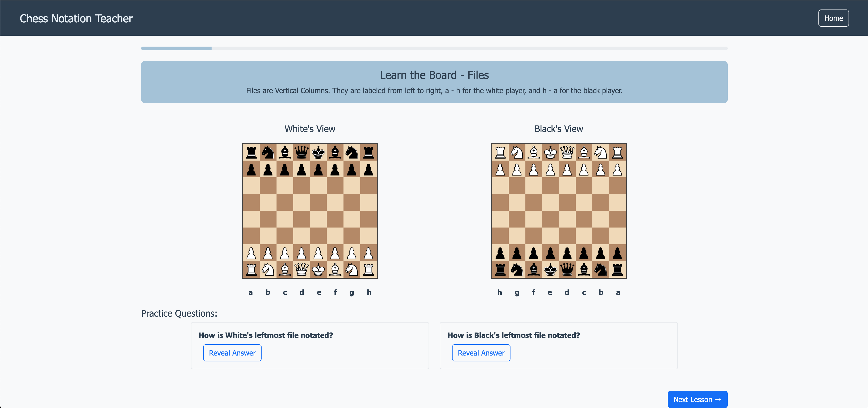
Task: Click black a-file rook in Black's View
Action: 617,270
